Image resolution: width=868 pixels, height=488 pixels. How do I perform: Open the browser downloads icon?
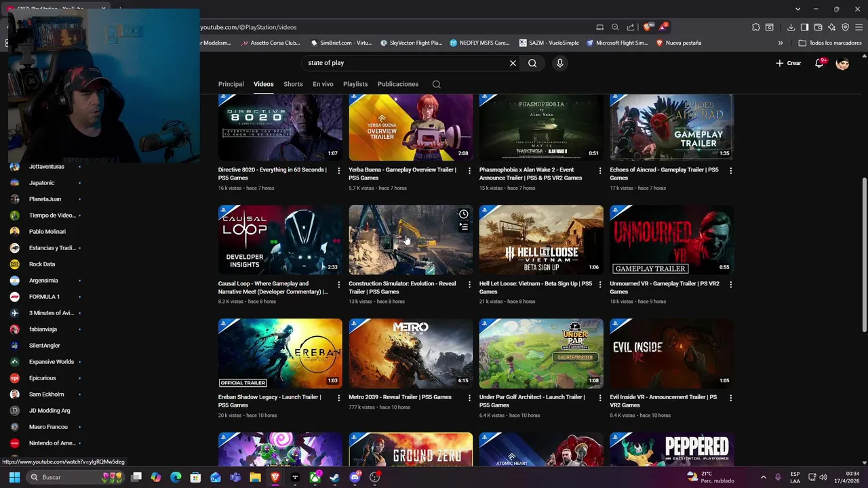pyautogui.click(x=791, y=27)
